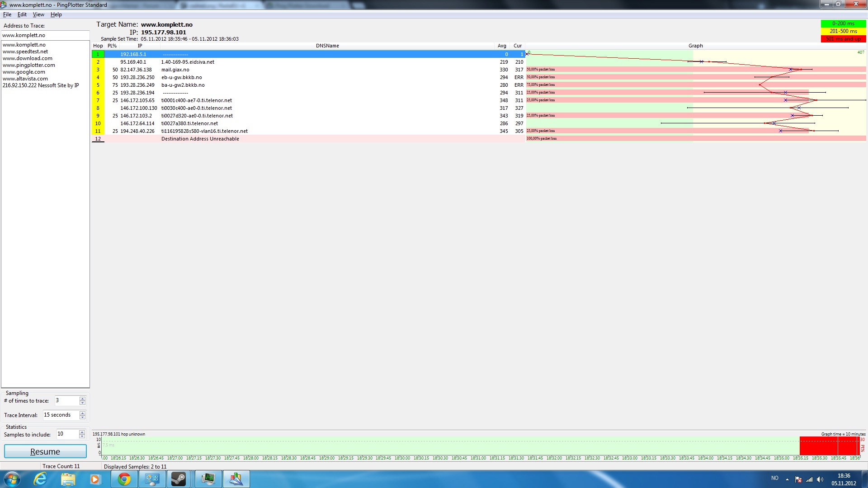Open the Steam taskbar icon
Screen dimensions: 868x488
coord(179,479)
